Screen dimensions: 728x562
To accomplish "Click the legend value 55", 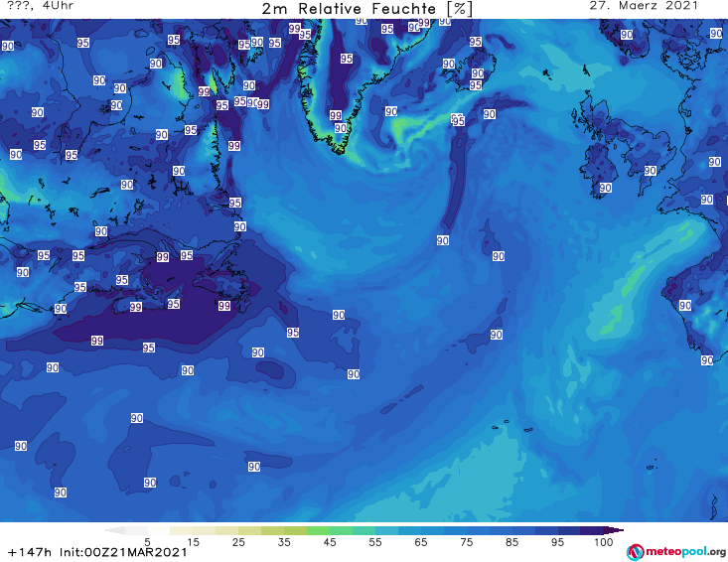I will pyautogui.click(x=375, y=542).
